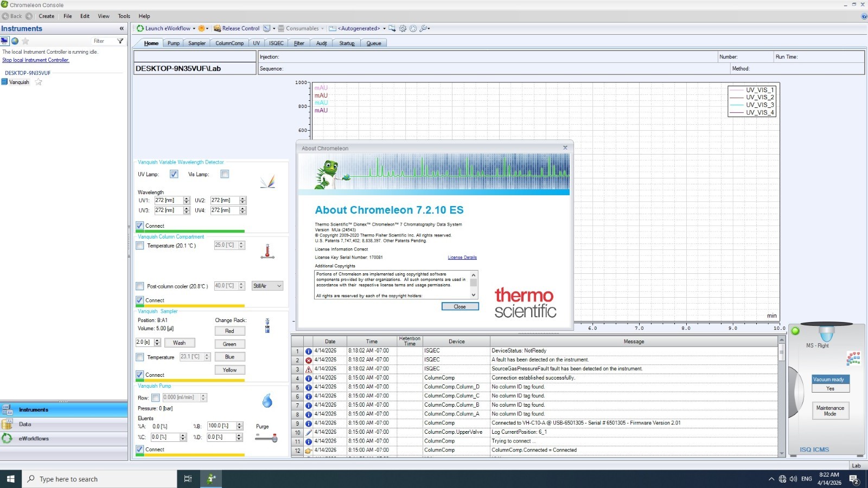Image resolution: width=868 pixels, height=488 pixels.
Task: Click the filter funnel icon in Instruments
Action: pos(120,41)
